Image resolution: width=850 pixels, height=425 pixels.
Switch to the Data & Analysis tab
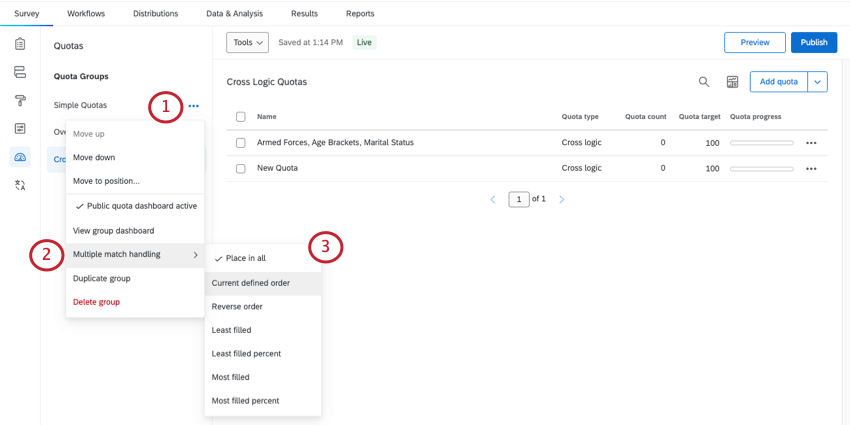tap(234, 14)
